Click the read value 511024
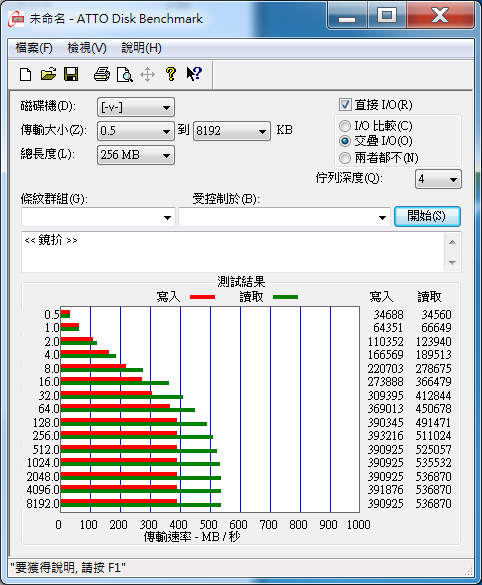The image size is (482, 585). click(434, 436)
